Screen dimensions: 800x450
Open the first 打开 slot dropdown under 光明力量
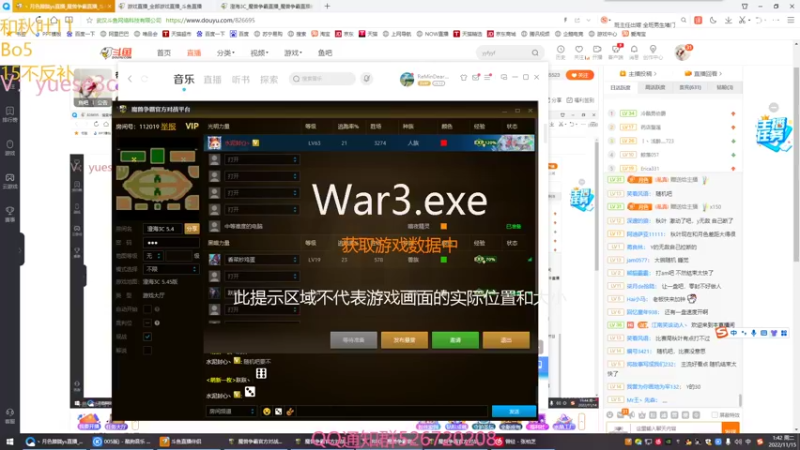pyautogui.click(x=262, y=160)
